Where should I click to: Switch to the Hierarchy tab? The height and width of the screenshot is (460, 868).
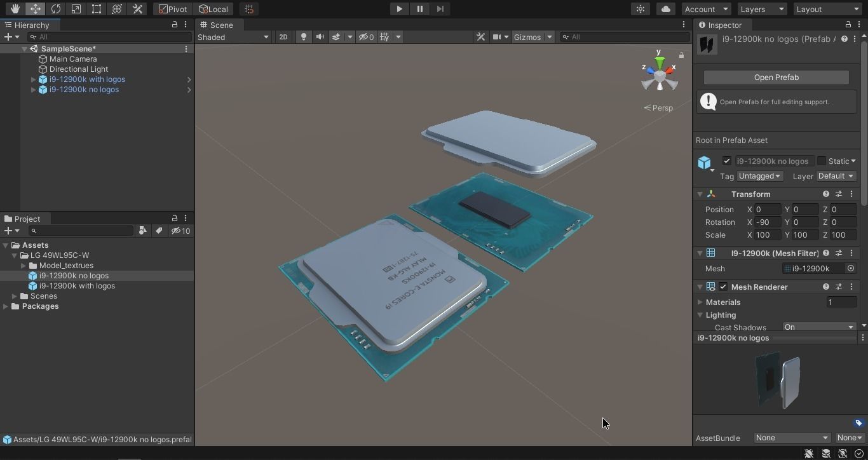click(31, 25)
